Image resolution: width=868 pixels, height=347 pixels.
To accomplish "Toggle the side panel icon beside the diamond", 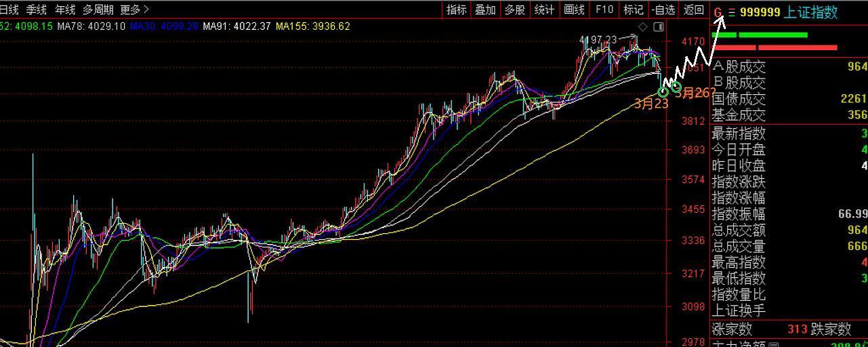I will [658, 27].
